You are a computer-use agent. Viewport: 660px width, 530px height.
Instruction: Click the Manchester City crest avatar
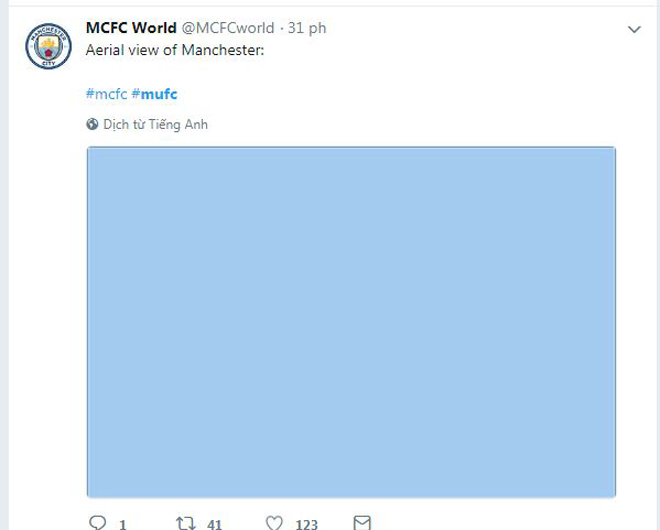click(48, 46)
